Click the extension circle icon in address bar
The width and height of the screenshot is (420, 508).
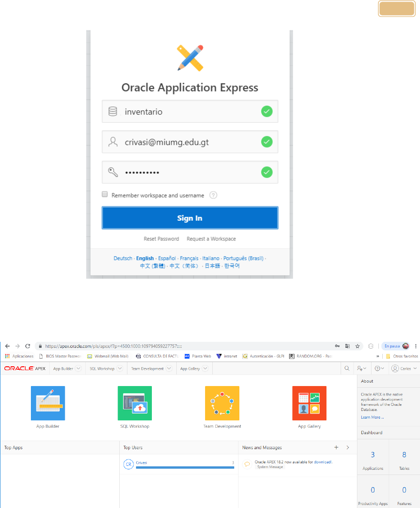coord(371,346)
